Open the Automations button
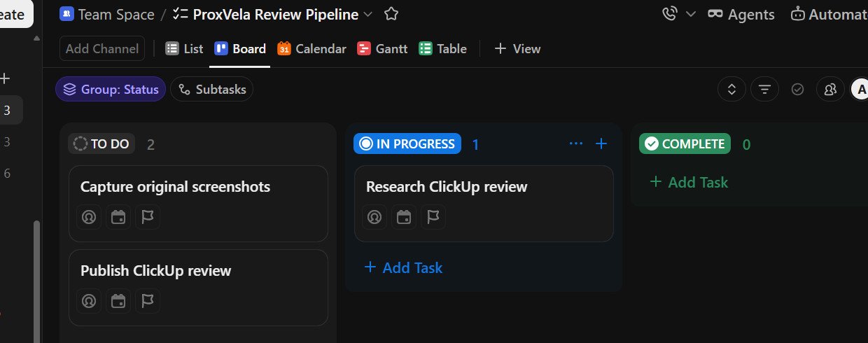Screen dimensions: 868x343 tap(829, 14)
